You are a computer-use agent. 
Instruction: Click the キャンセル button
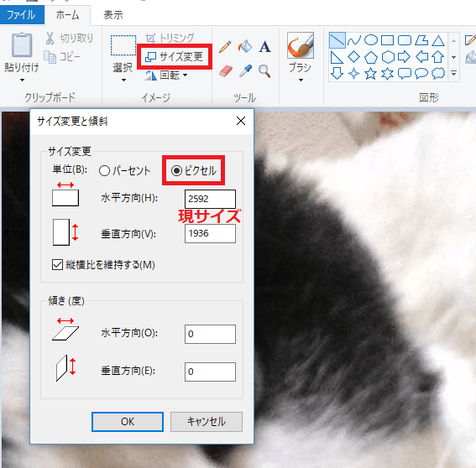(207, 422)
